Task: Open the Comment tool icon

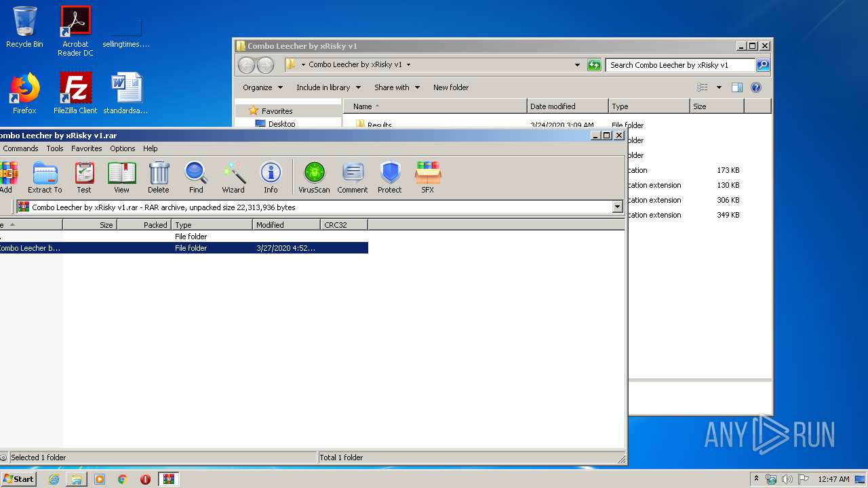Action: [353, 178]
